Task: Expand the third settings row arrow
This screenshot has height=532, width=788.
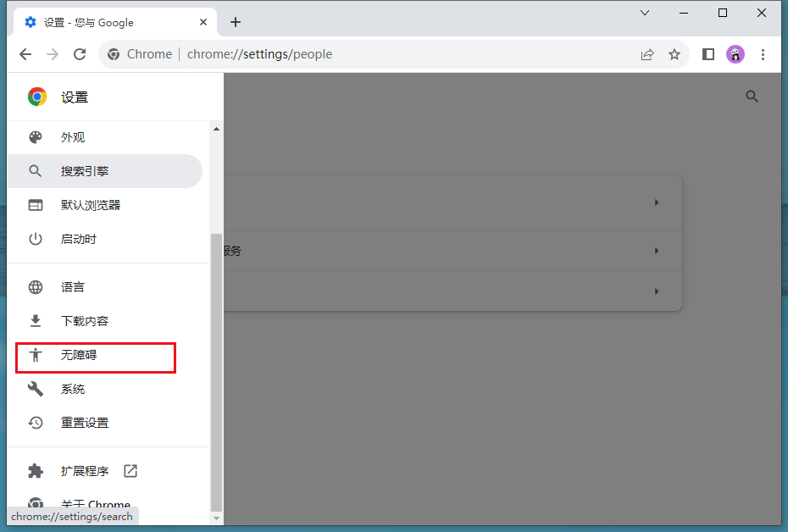Action: [x=657, y=291]
